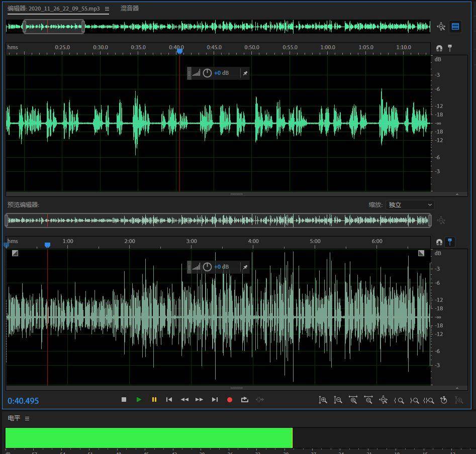Click the yellow Pause button

[x=154, y=400]
